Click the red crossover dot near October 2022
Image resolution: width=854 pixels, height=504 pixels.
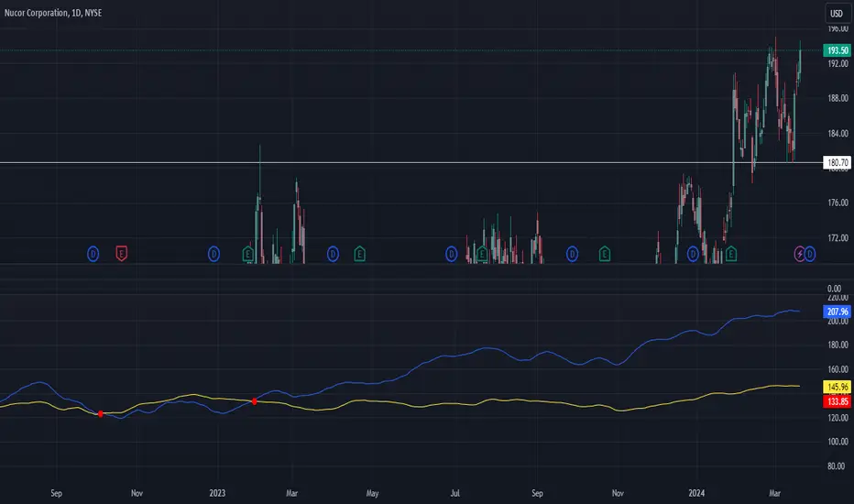point(100,414)
